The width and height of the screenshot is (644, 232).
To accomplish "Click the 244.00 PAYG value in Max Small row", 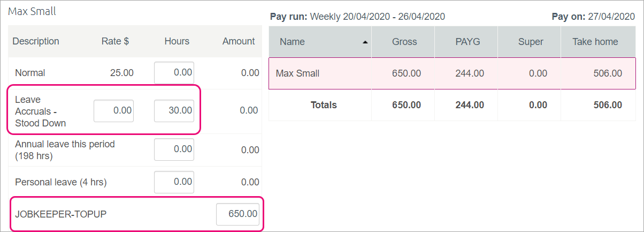I will 470,73.
